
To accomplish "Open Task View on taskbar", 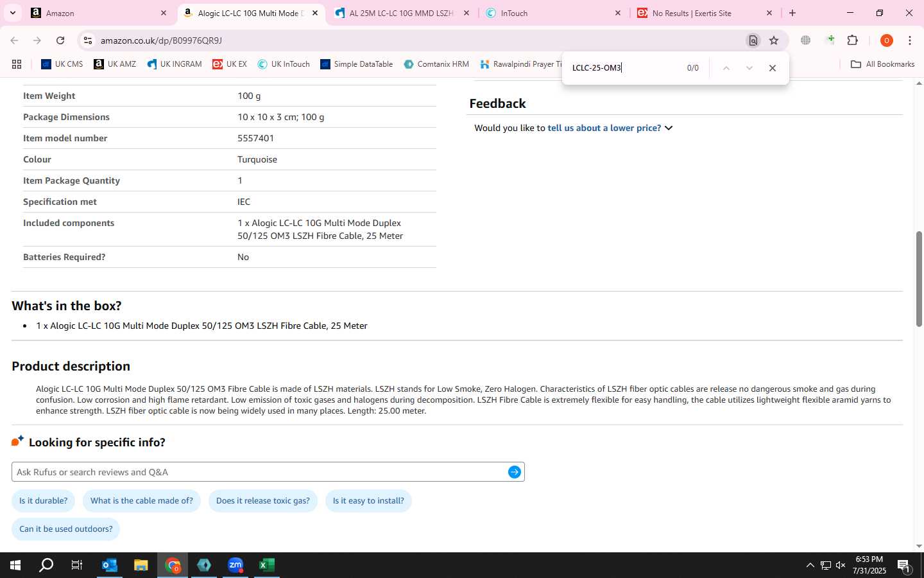I will pos(77,565).
